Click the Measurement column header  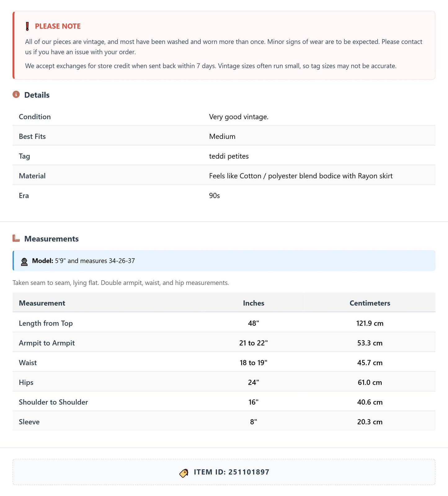pyautogui.click(x=42, y=303)
